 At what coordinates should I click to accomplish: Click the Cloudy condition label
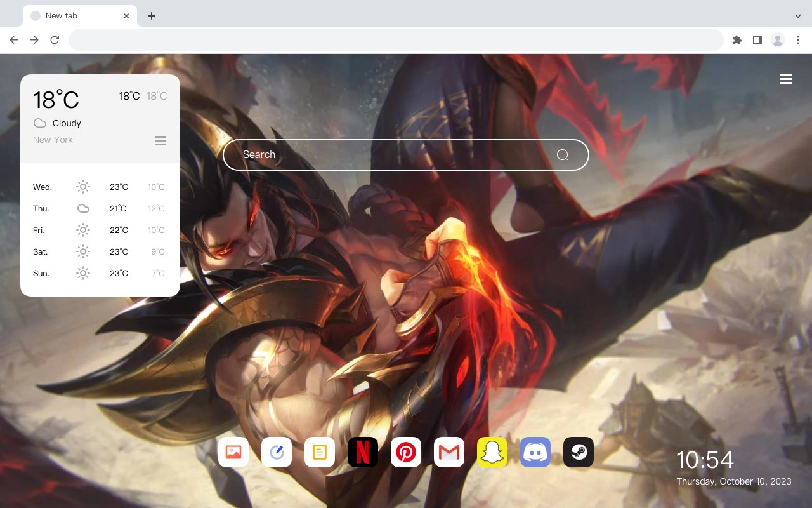click(x=67, y=123)
